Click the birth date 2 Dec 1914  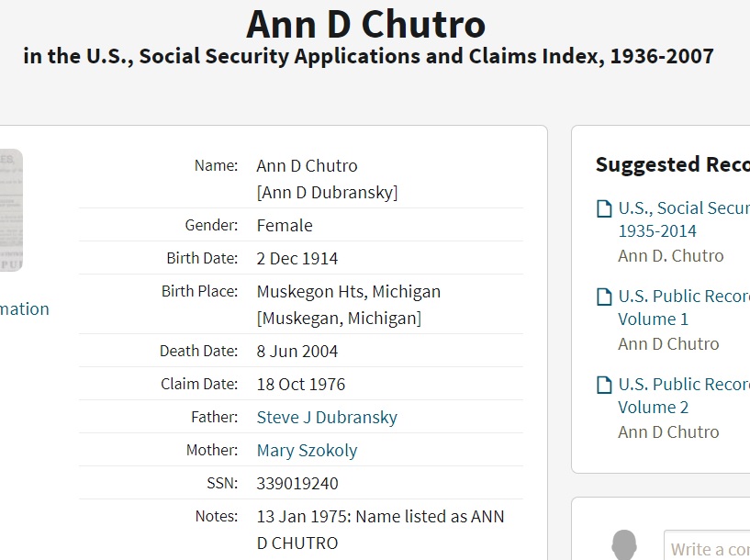[x=297, y=258]
